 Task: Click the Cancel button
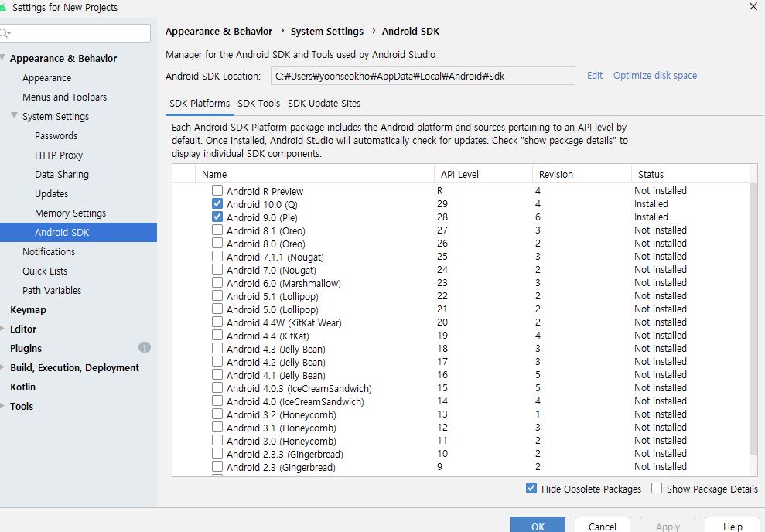click(602, 526)
